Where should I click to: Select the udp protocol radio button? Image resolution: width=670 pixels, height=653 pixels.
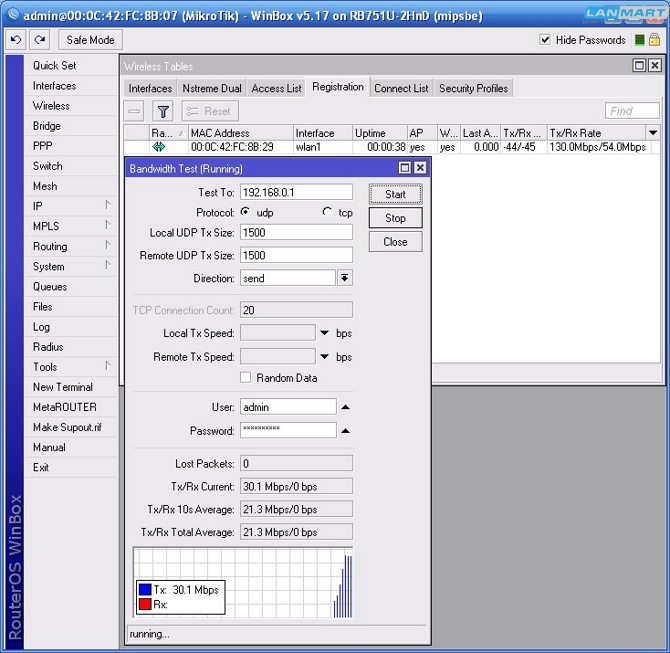click(x=245, y=212)
